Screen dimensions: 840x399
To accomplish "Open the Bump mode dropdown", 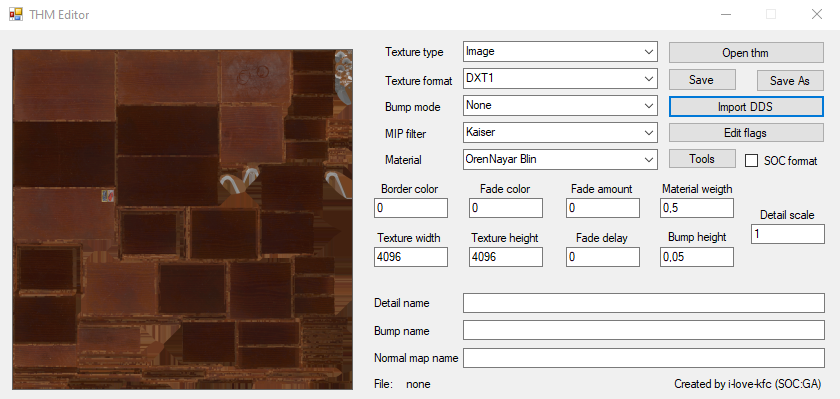I will pyautogui.click(x=560, y=106).
